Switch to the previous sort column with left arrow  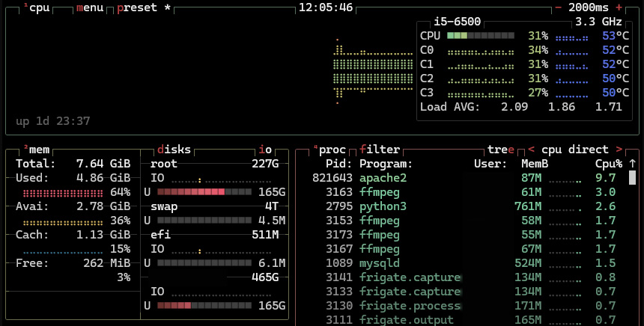click(531, 150)
